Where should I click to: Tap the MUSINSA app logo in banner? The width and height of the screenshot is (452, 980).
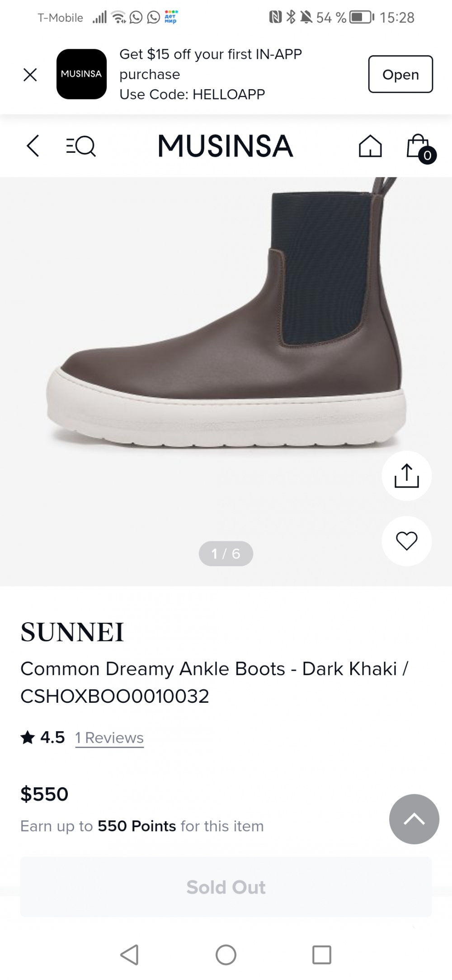(81, 74)
